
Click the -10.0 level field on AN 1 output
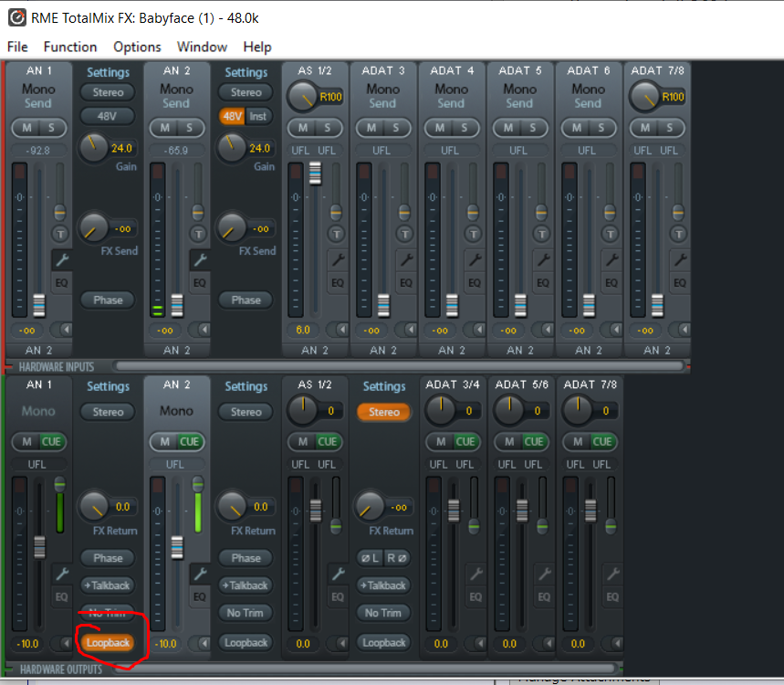pos(27,644)
